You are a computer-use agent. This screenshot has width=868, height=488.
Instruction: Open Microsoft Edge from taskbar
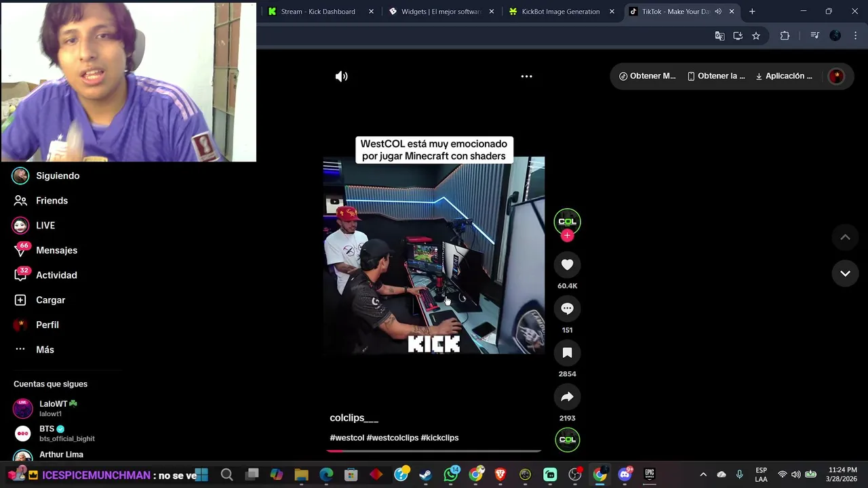tap(326, 475)
